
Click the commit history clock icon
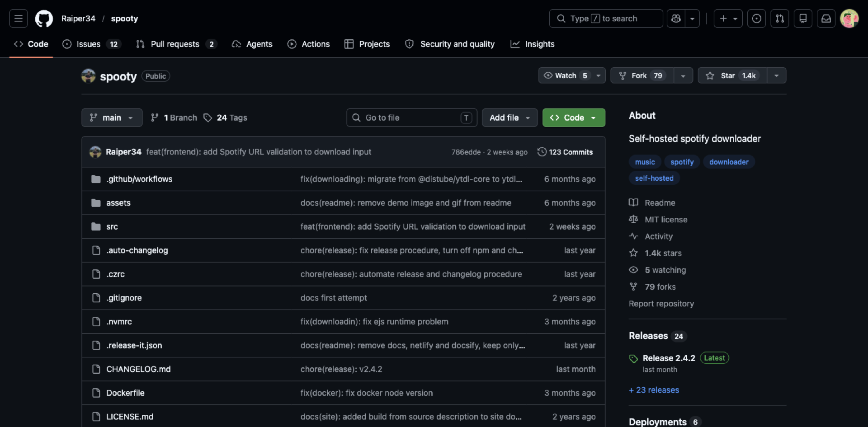(542, 152)
